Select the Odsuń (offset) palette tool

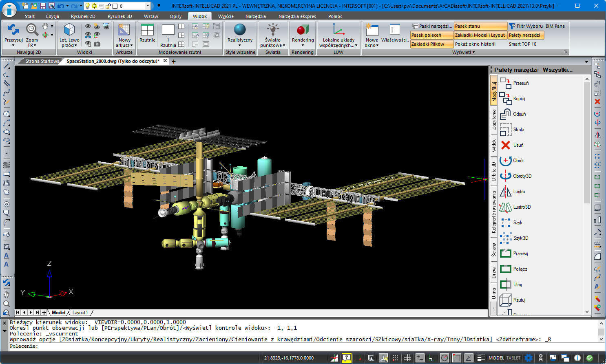pos(513,114)
